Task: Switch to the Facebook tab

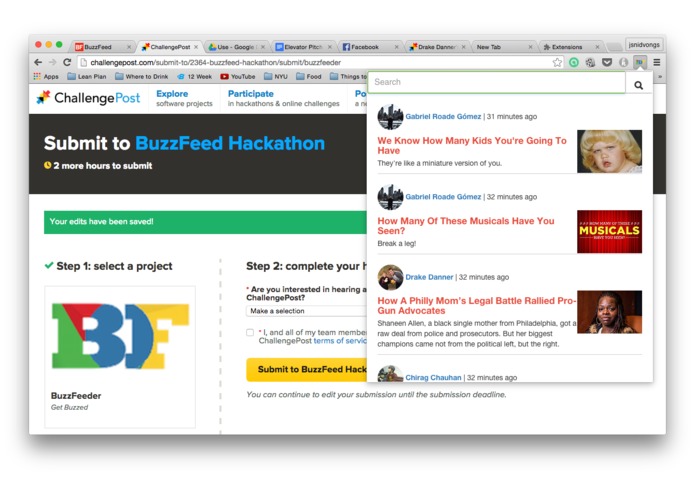Action: click(371, 47)
